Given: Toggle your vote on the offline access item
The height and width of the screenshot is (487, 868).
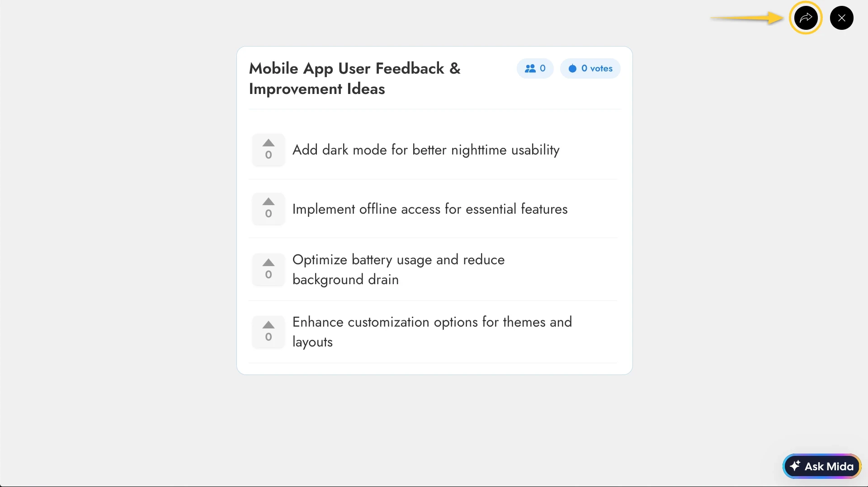Looking at the screenshot, I should click(x=268, y=202).
